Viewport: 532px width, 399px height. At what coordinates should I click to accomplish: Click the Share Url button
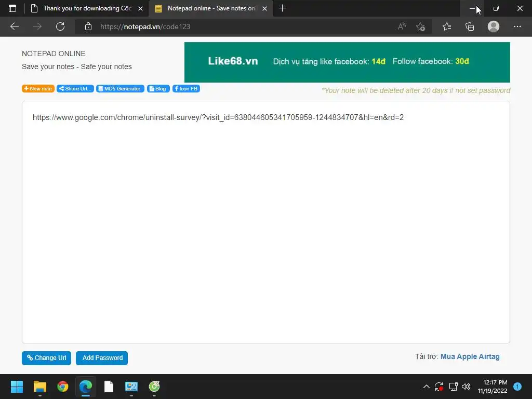(75, 88)
